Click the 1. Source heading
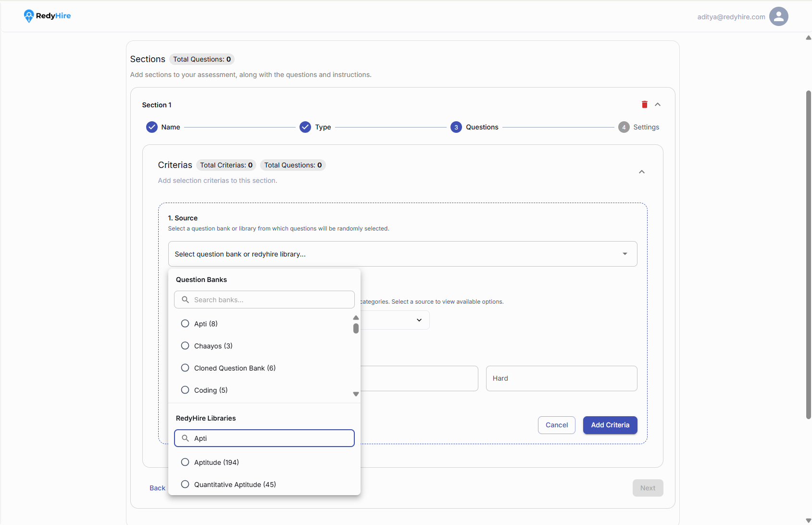This screenshot has height=525, width=812. pos(183,218)
